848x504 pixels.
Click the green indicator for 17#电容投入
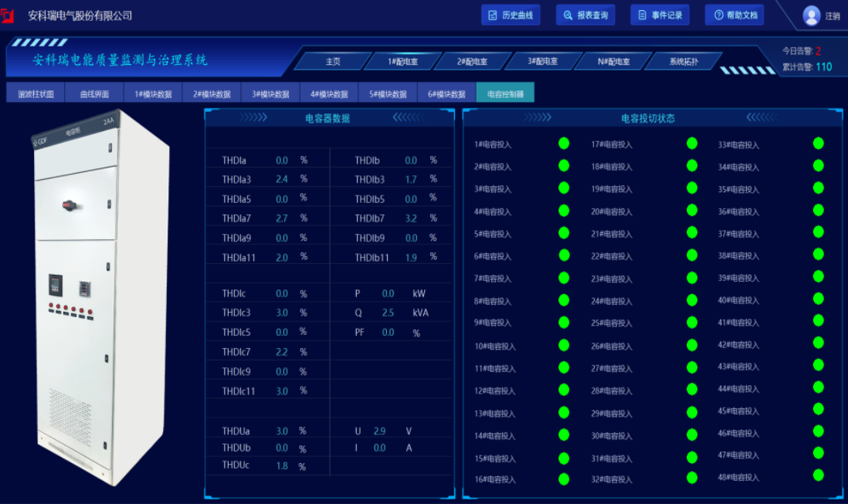tap(692, 143)
